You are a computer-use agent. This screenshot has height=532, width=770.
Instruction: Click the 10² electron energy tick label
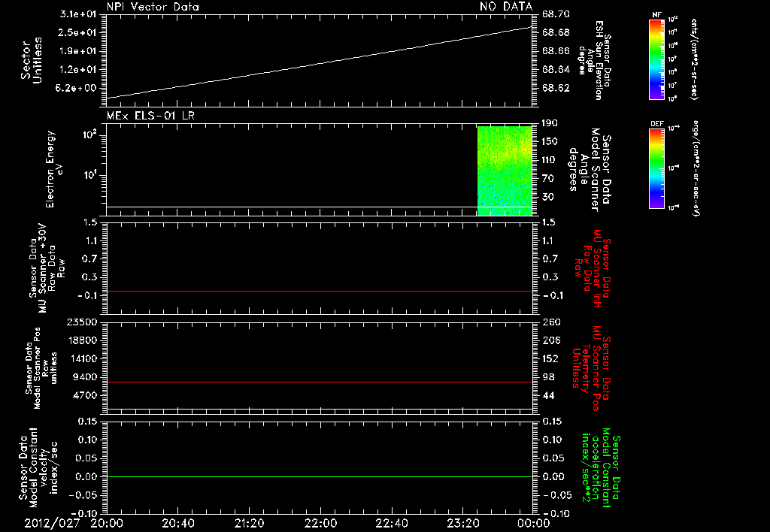point(89,135)
